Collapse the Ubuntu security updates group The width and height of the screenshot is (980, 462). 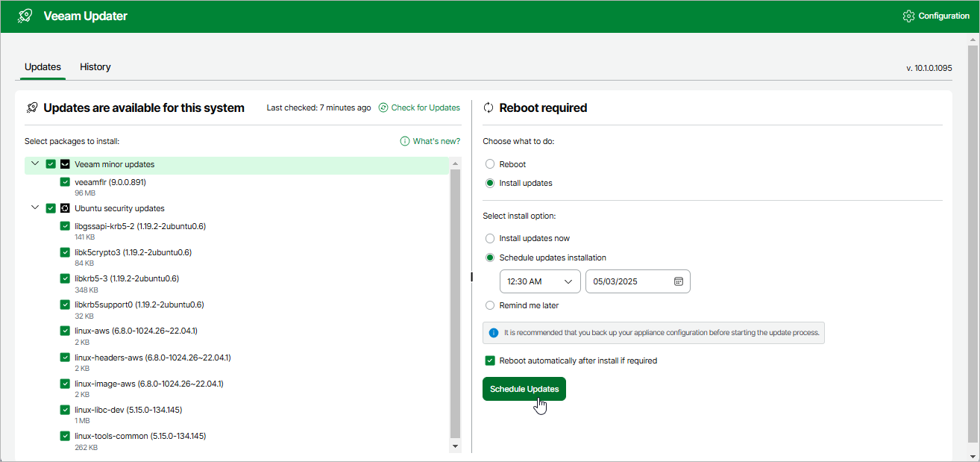pyautogui.click(x=35, y=207)
